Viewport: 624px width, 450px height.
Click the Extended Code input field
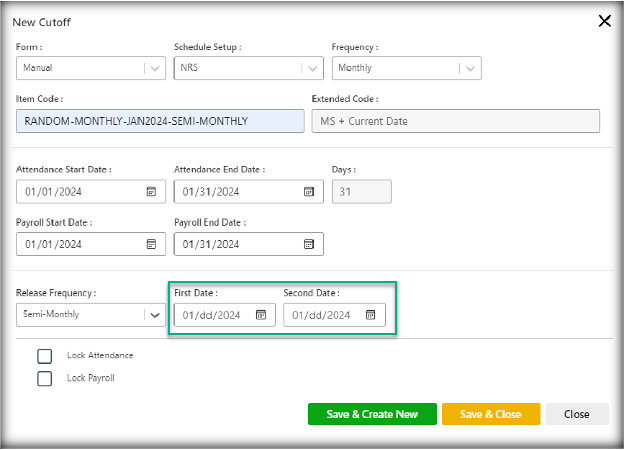coord(455,121)
